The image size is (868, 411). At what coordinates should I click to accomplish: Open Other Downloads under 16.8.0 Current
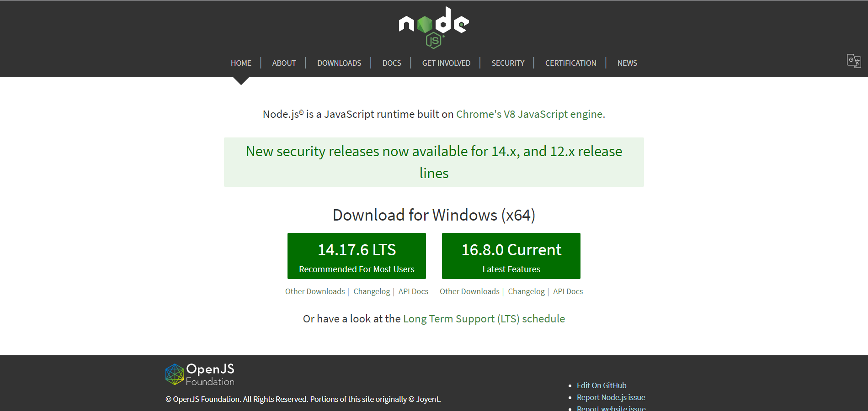click(469, 291)
